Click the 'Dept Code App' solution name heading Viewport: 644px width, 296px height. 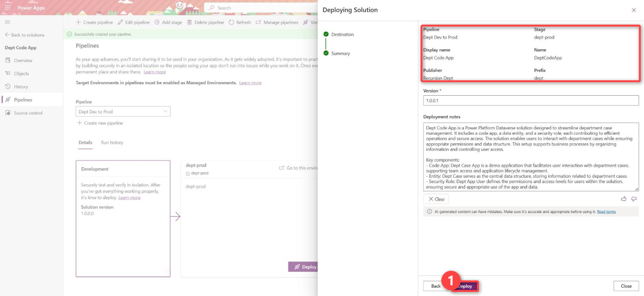(x=21, y=48)
